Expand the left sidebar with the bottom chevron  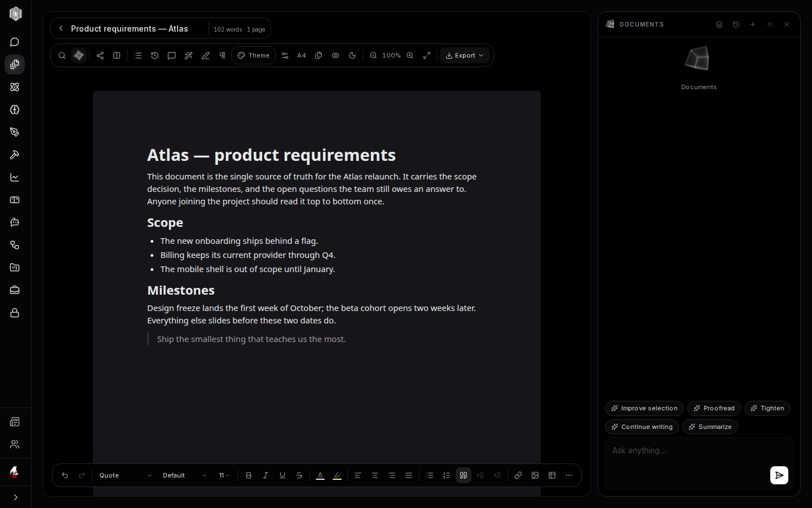point(15,497)
